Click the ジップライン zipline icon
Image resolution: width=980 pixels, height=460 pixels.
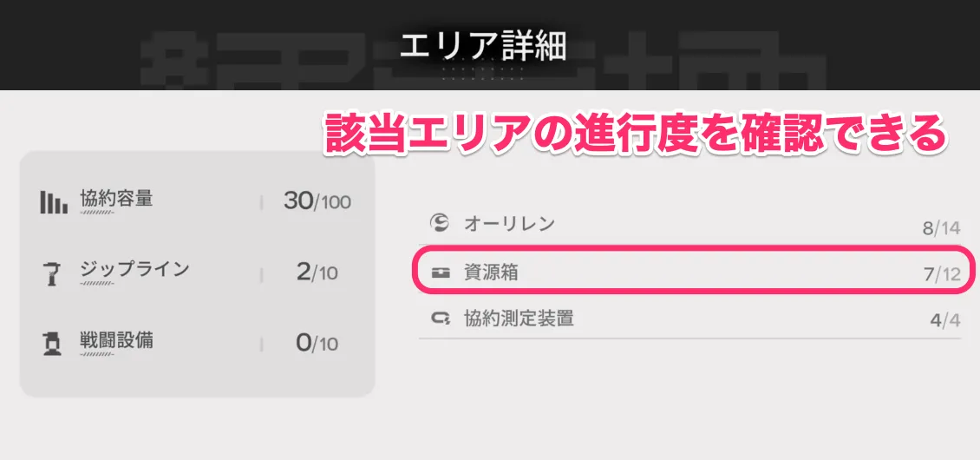50,273
